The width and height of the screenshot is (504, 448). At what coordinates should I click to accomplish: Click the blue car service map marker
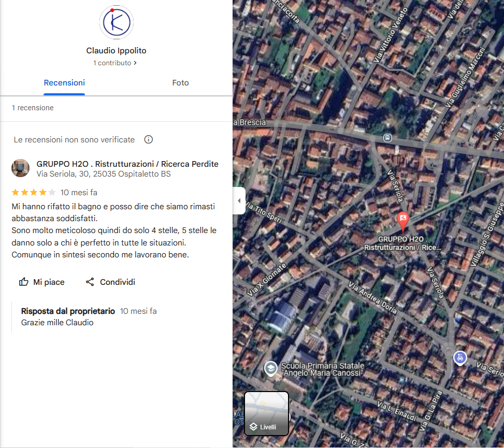tap(460, 358)
